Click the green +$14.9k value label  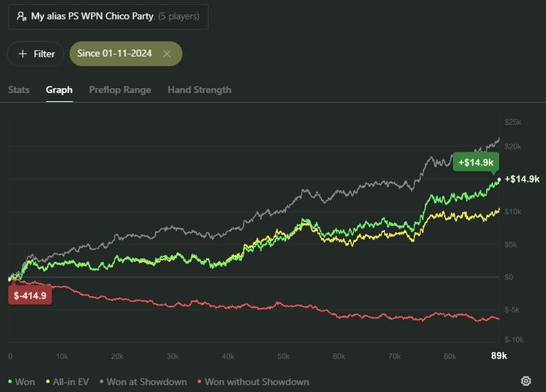tap(476, 162)
